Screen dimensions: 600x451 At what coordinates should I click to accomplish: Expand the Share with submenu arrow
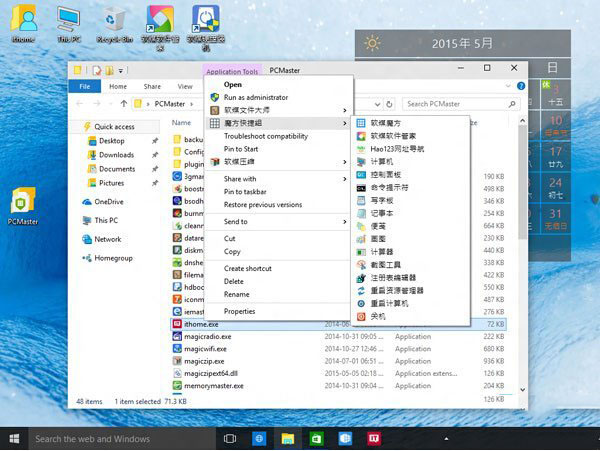pyautogui.click(x=345, y=179)
